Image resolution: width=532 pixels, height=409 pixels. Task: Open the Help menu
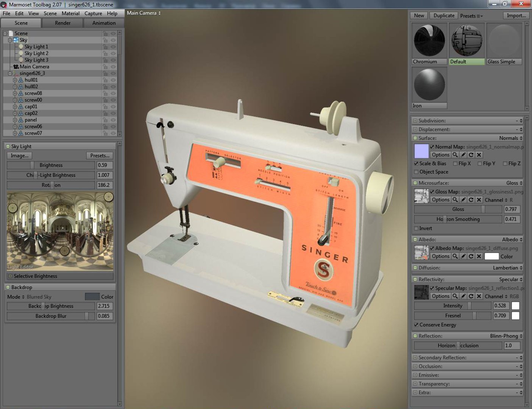coord(112,13)
